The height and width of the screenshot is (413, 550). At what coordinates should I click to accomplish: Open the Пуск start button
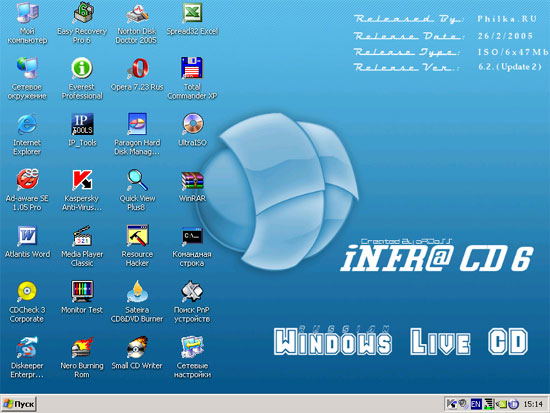tap(19, 404)
